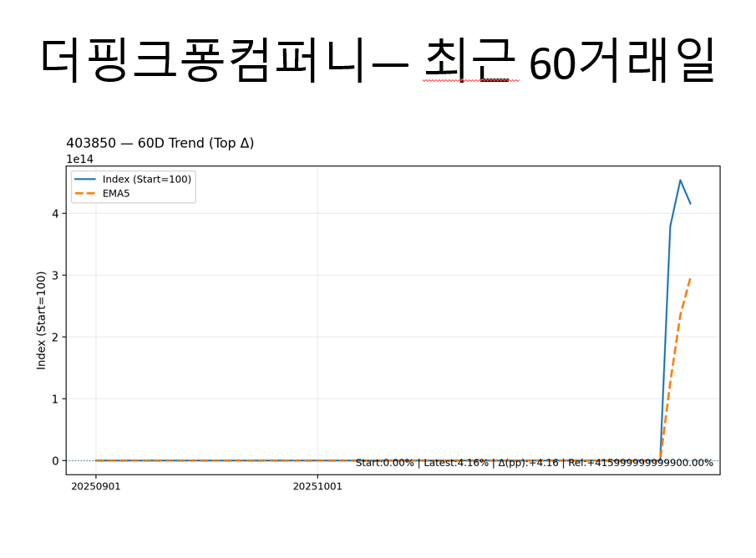Click the y-axis tick value 0
This screenshot has width=756, height=558.
(55, 460)
